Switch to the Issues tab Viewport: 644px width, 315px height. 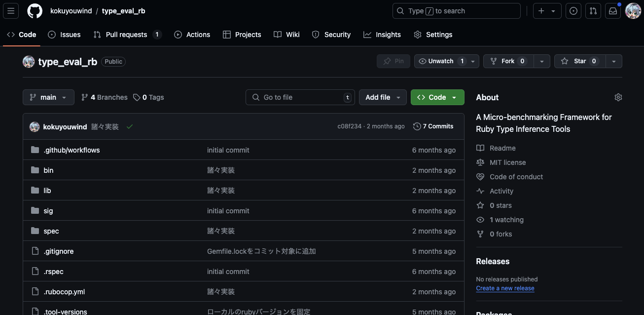(64, 35)
